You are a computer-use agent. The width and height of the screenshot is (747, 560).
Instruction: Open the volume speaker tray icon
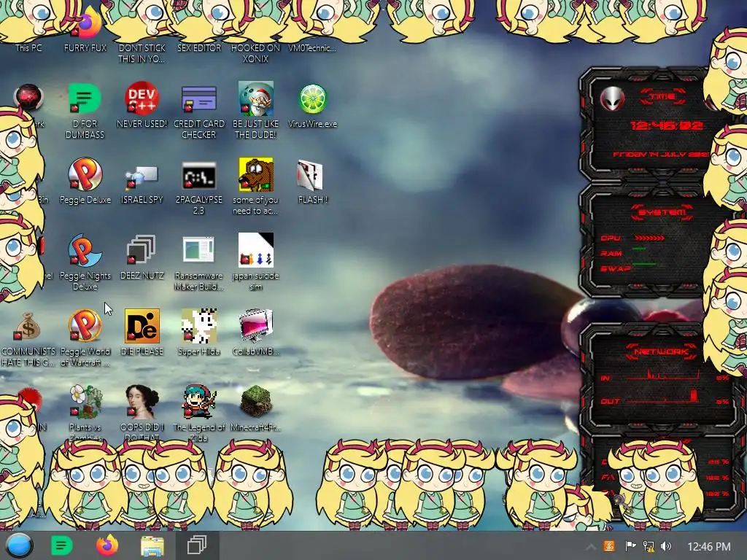tap(666, 546)
